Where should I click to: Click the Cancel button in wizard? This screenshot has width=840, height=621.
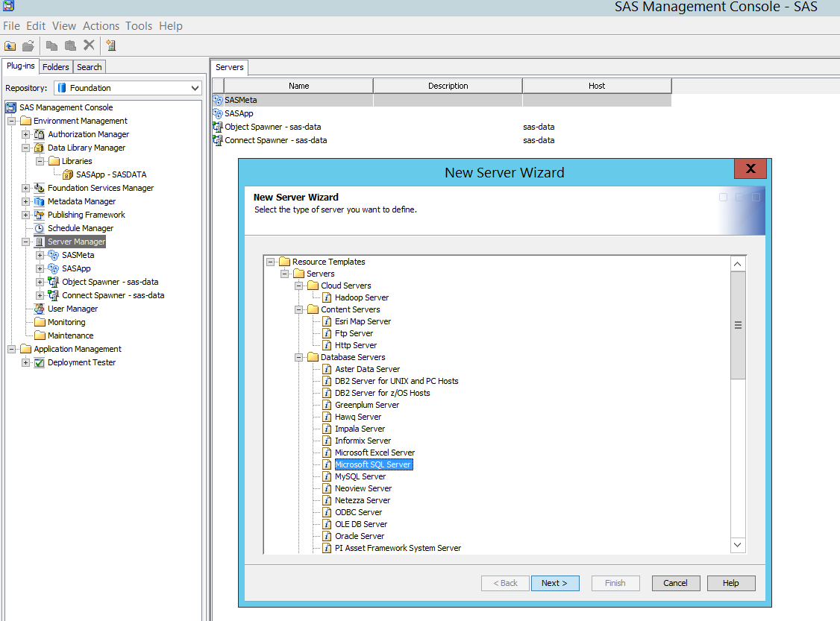675,583
